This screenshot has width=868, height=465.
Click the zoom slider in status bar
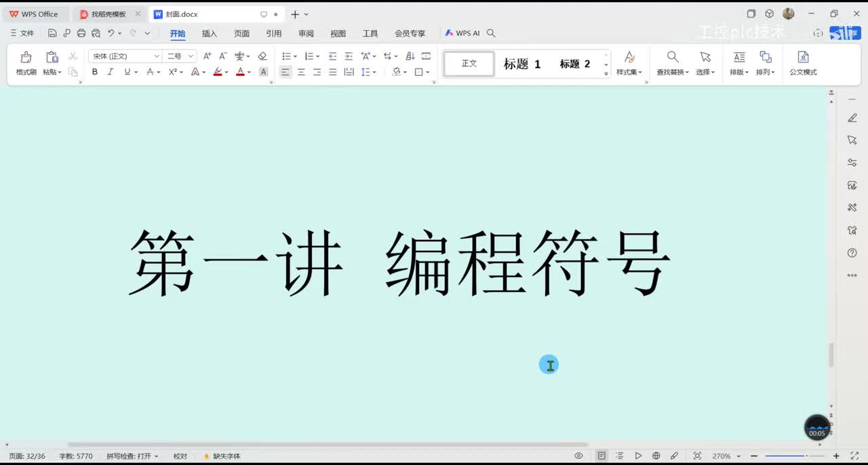coord(794,456)
